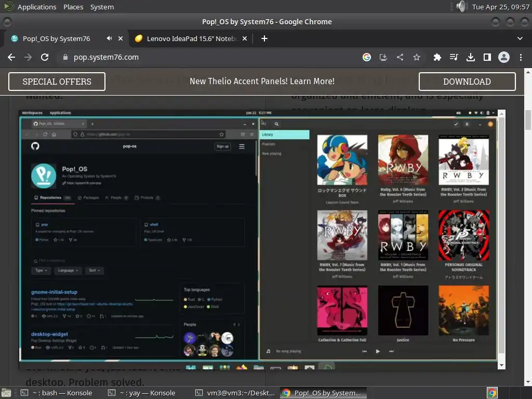Click the desktop-widget repository link
Image resolution: width=532 pixels, height=399 pixels.
click(49, 334)
